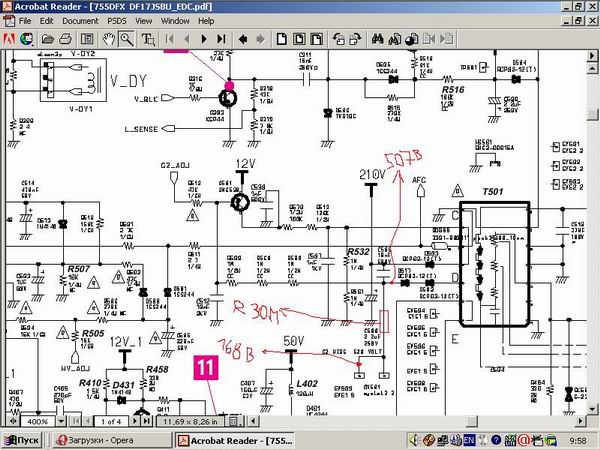
Task: Select the Text select tool
Action: 148,39
